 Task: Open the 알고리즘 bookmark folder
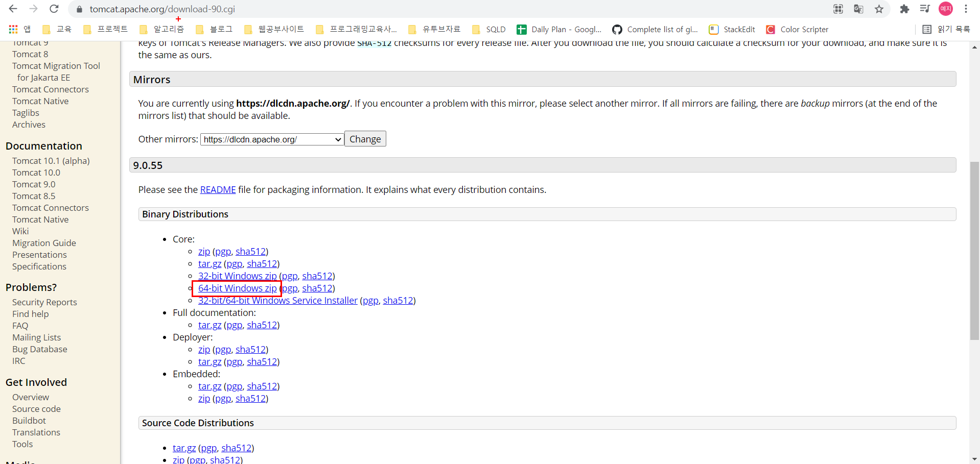[x=161, y=29]
